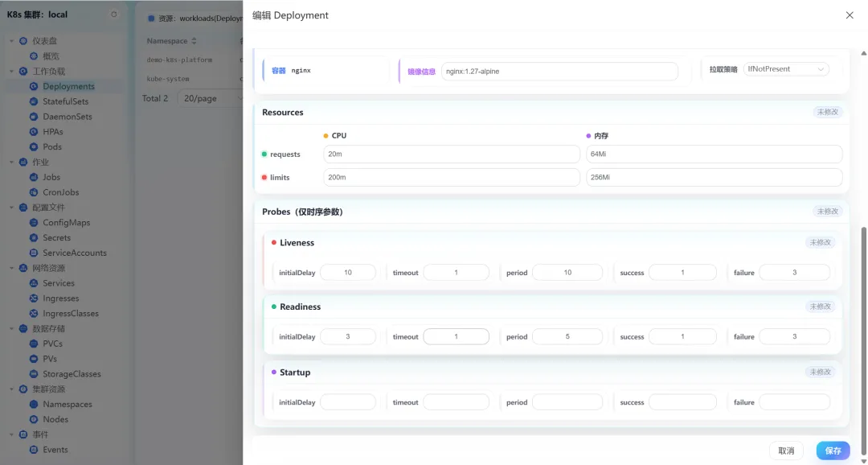Open Events in the sidebar

55,450
